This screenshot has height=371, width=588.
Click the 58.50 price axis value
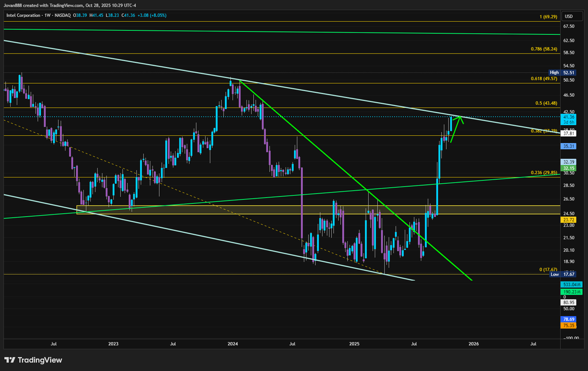coord(569,53)
